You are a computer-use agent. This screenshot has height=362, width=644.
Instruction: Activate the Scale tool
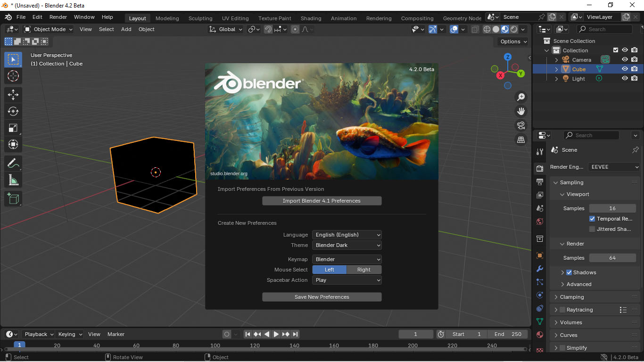coord(13,128)
